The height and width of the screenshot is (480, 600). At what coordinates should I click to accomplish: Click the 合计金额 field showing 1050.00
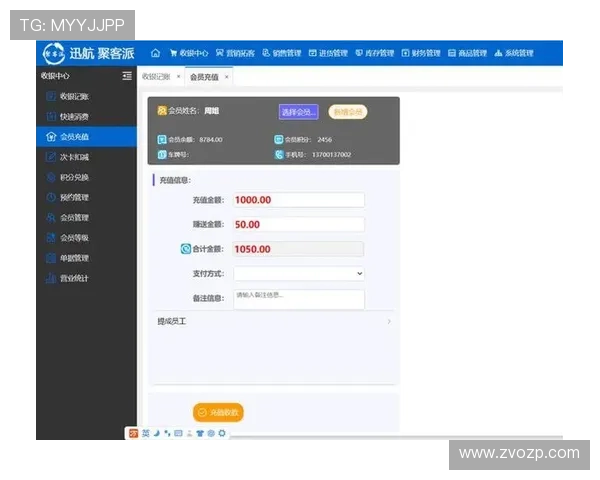pyautogui.click(x=299, y=249)
